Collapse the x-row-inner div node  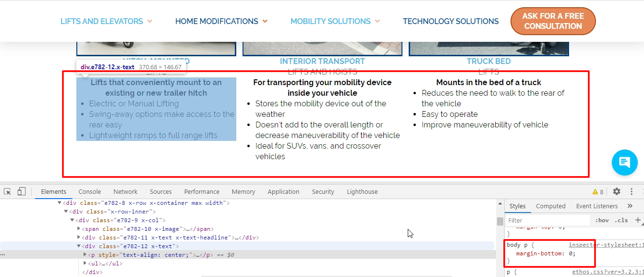[66, 212]
